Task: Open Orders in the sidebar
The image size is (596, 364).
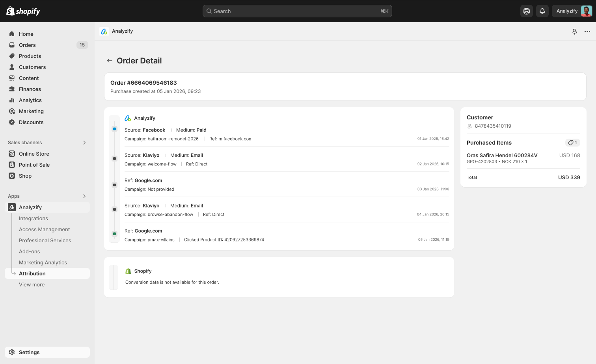Action: click(27, 45)
